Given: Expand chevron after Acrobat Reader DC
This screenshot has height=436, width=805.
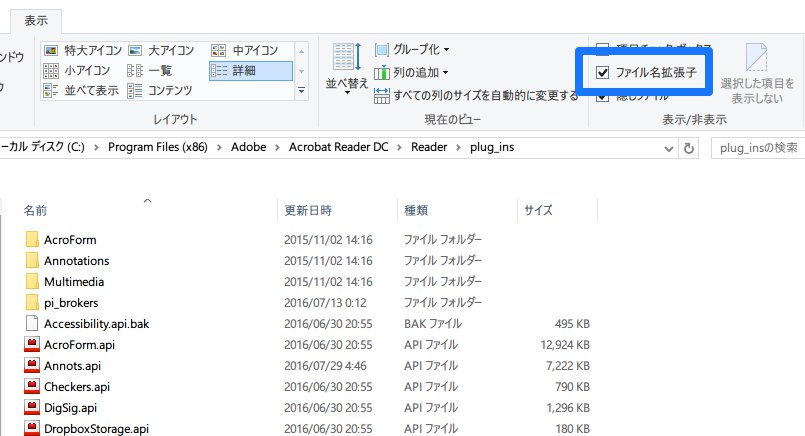Looking at the screenshot, I should click(x=399, y=148).
